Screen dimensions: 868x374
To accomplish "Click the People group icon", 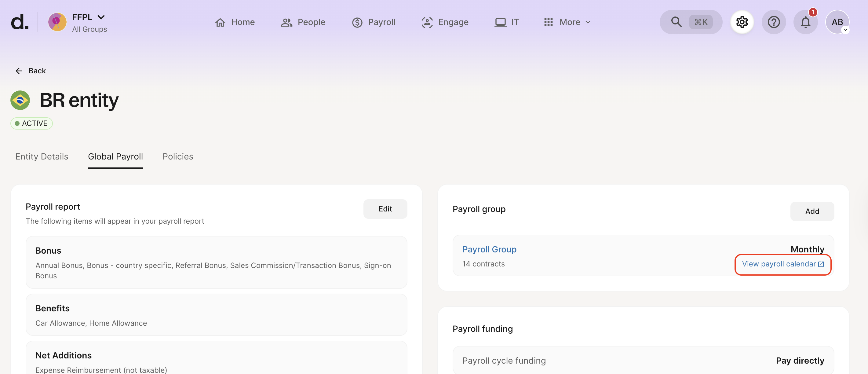I will (287, 22).
